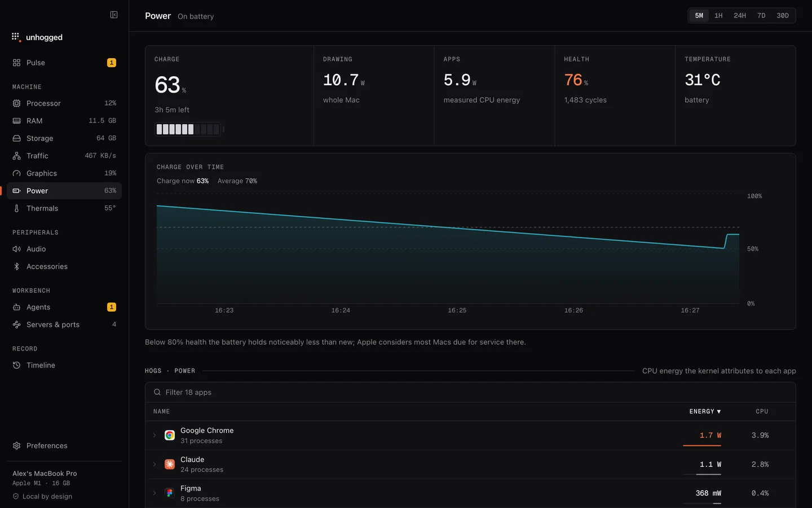Viewport: 812px width, 508px height.
Task: Click the Accessories bluetooth icon
Action: point(16,266)
